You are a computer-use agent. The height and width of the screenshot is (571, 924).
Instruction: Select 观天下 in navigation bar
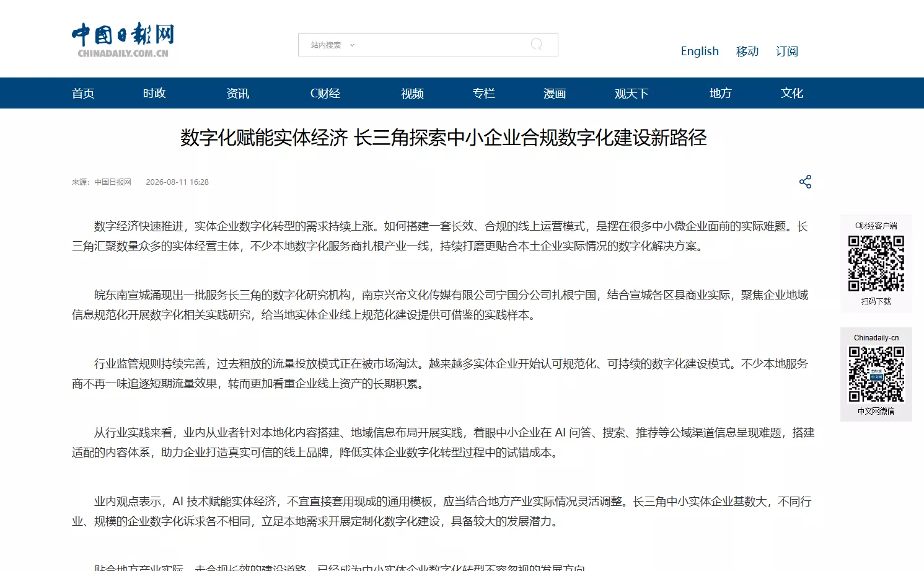(631, 93)
